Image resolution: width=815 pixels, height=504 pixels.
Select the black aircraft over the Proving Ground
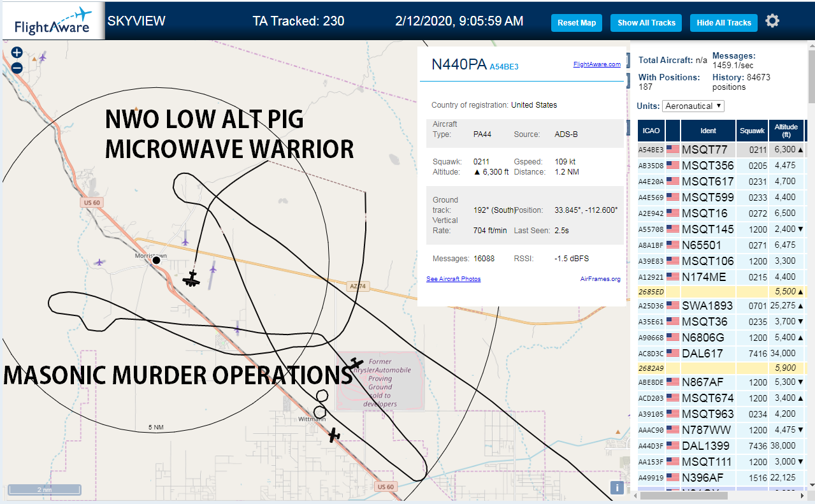357,364
